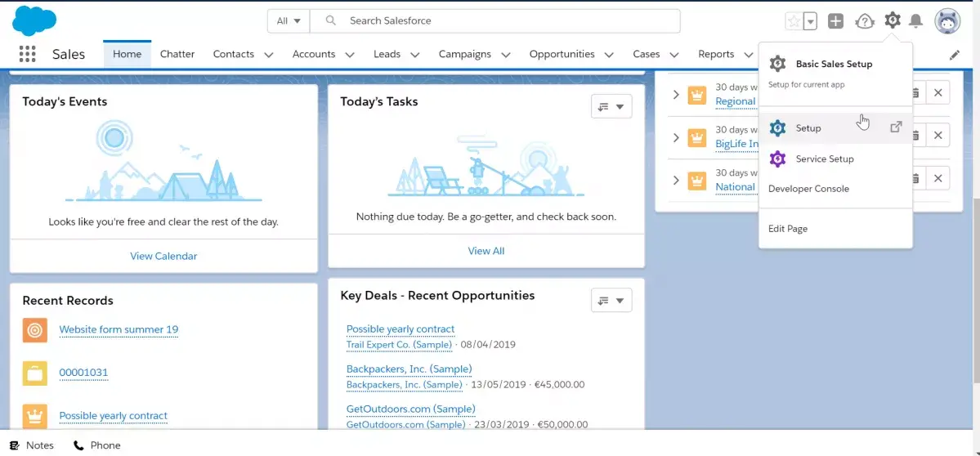The width and height of the screenshot is (980, 456).
Task: Click the Phone icon in the utility bar
Action: 78,445
